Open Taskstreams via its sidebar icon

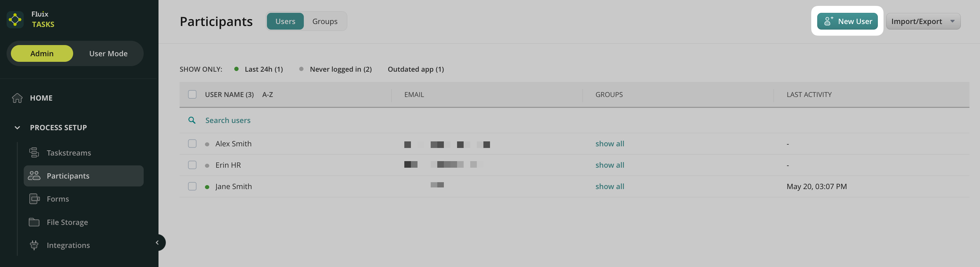(34, 153)
